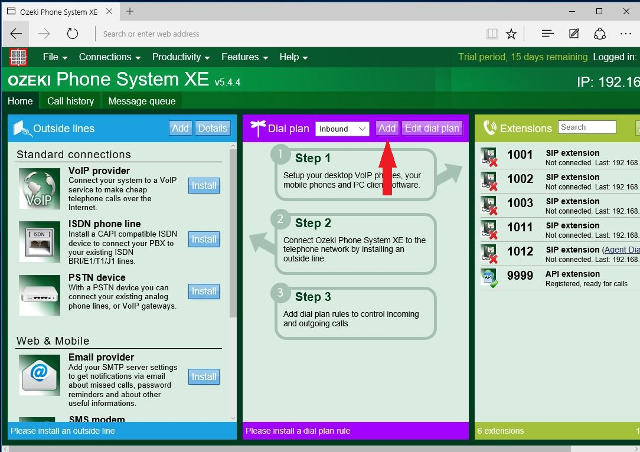
Task: Select the Step 1 box
Action: [x=356, y=174]
